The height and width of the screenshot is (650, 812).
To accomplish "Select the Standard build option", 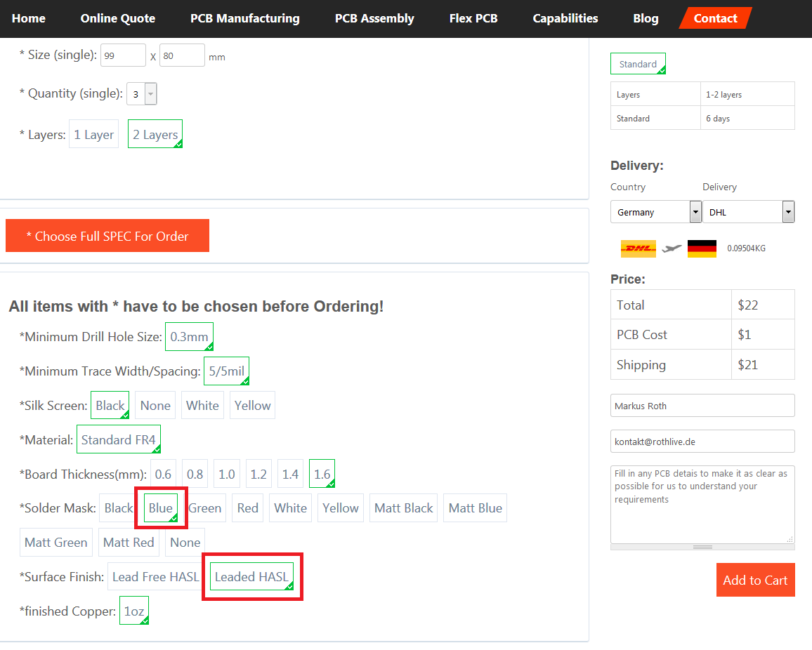I will (x=638, y=64).
